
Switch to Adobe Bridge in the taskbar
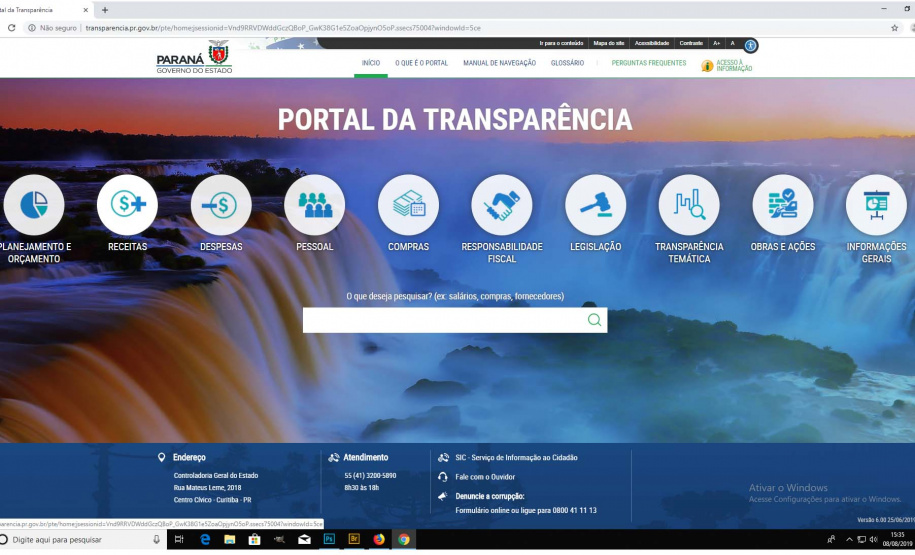coord(354,539)
